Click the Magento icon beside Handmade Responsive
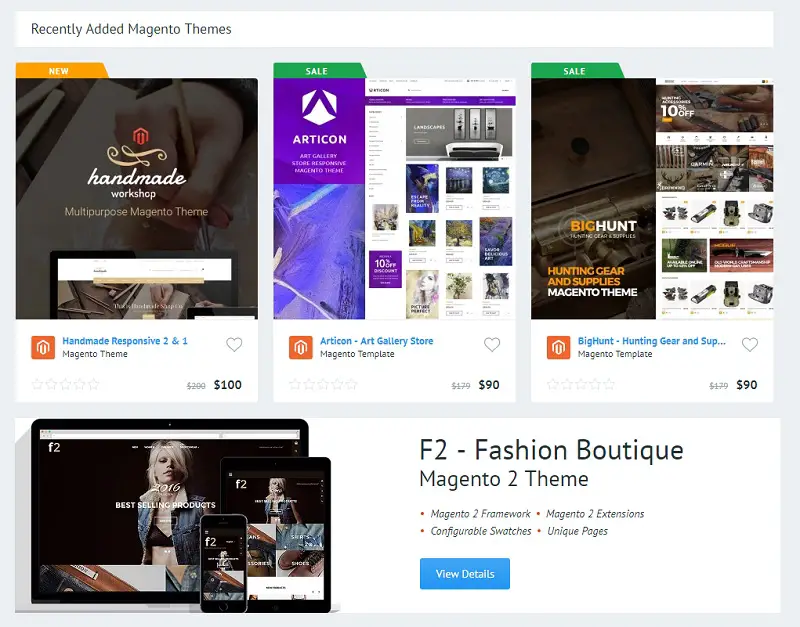The height and width of the screenshot is (627, 800). click(x=43, y=347)
